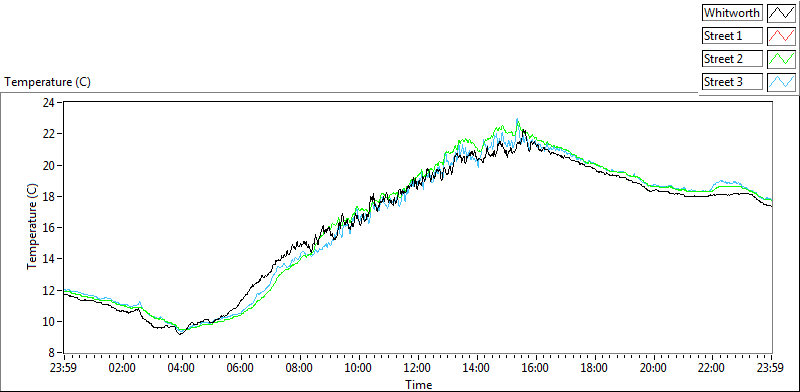Click the 06:00 time label
The image size is (800, 392).
click(x=241, y=368)
